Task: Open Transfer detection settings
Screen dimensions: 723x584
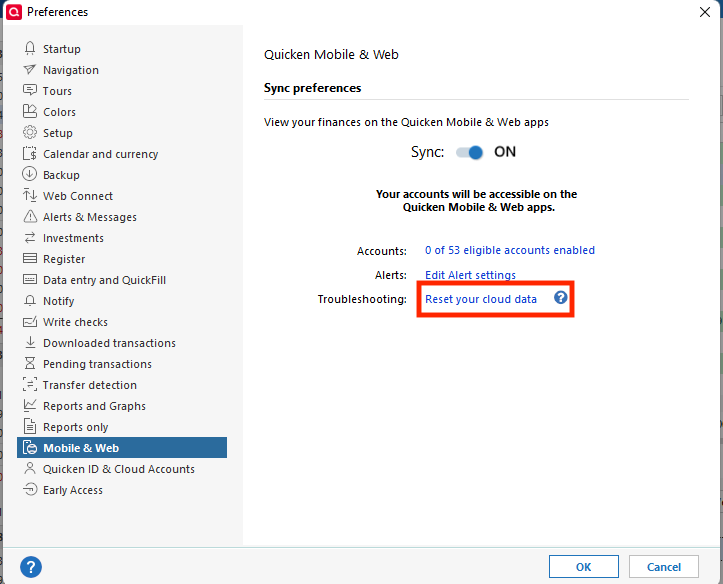Action: [x=89, y=385]
